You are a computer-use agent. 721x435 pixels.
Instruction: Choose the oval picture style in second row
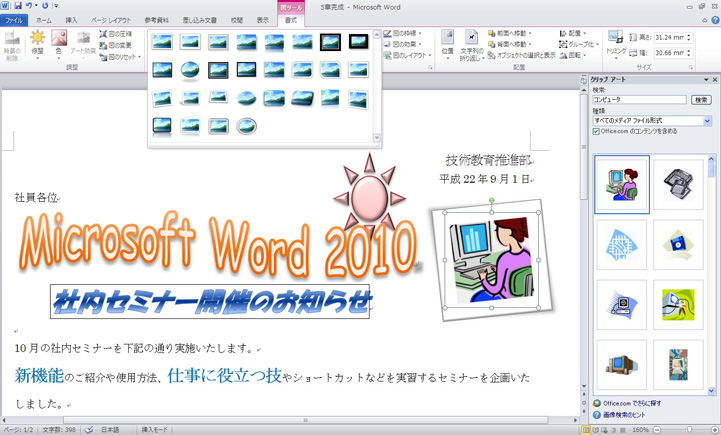190,70
